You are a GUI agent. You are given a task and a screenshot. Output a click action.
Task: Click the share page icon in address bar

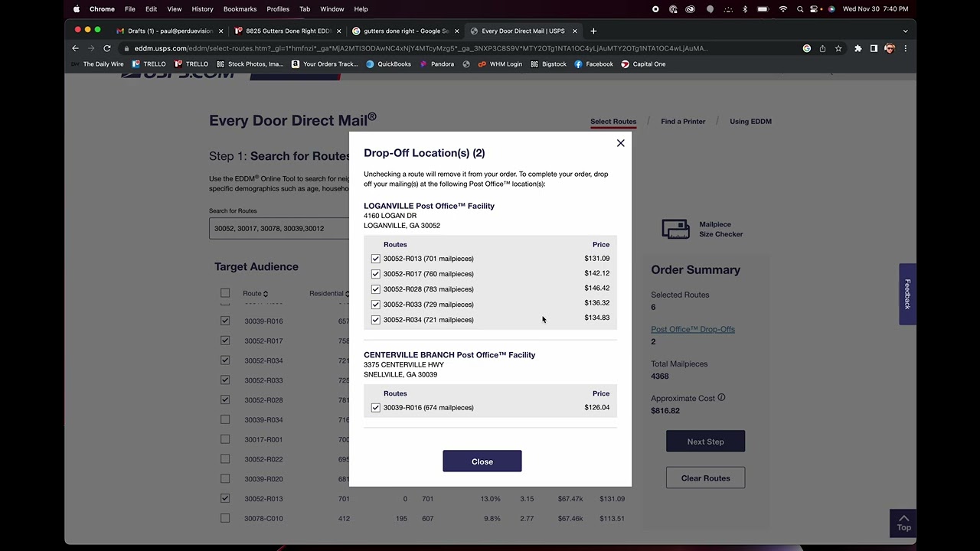822,48
